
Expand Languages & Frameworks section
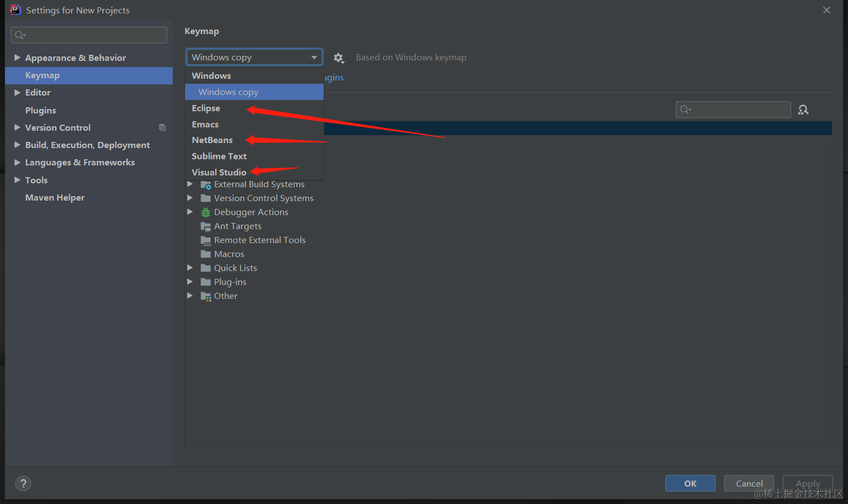pyautogui.click(x=17, y=162)
